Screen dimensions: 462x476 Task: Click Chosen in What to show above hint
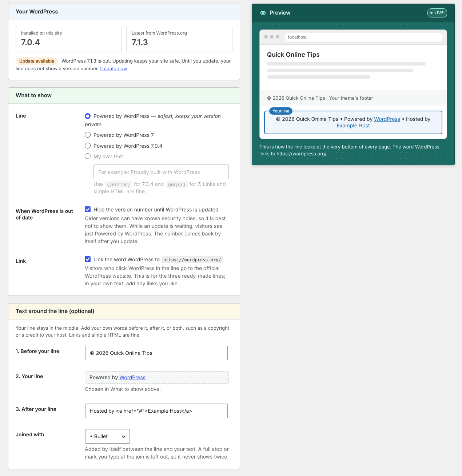(123, 389)
